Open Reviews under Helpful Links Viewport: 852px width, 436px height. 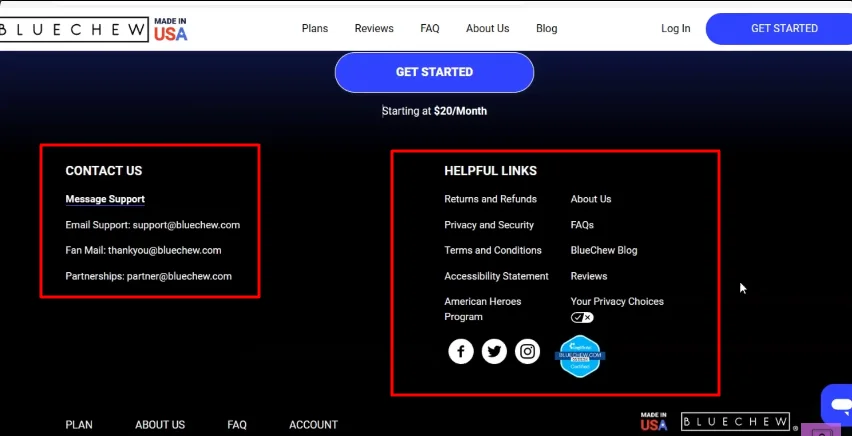tap(588, 276)
